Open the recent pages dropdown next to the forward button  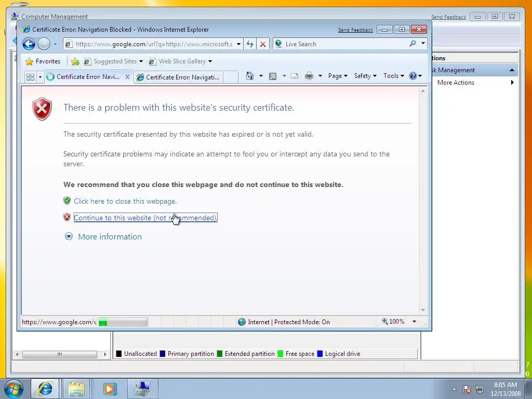55,44
